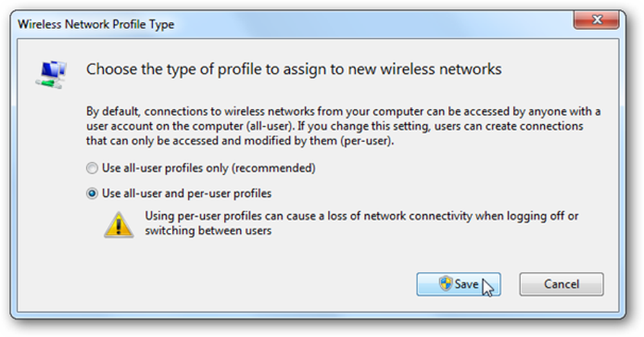Click the 'By default, connections' description paragraph
Image resolution: width=644 pixels, height=337 pixels.
click(x=343, y=126)
